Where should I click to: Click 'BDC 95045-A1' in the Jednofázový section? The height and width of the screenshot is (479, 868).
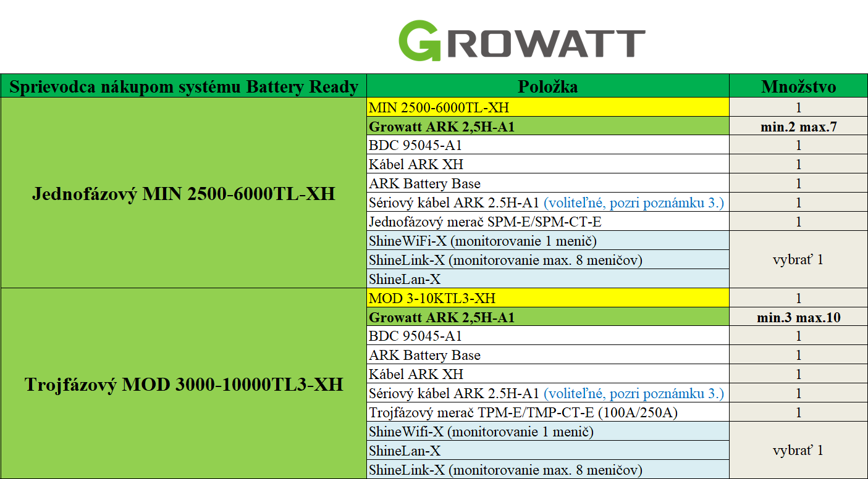pos(548,146)
